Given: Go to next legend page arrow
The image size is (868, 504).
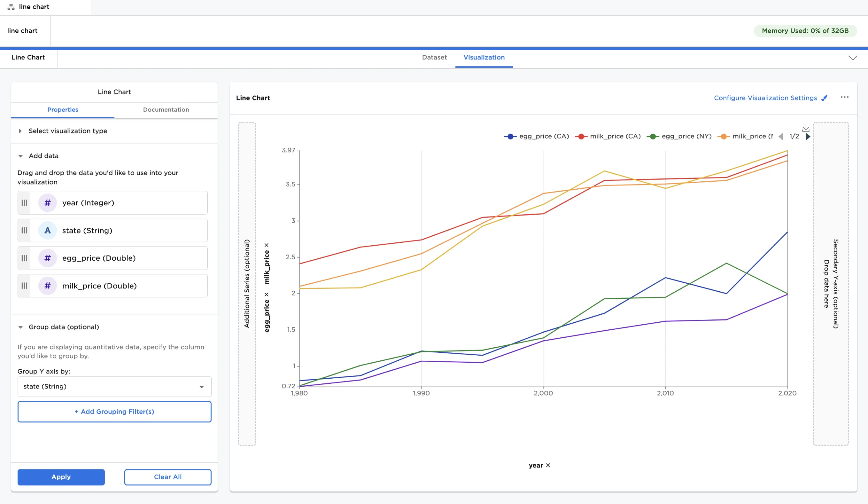Looking at the screenshot, I should [808, 137].
